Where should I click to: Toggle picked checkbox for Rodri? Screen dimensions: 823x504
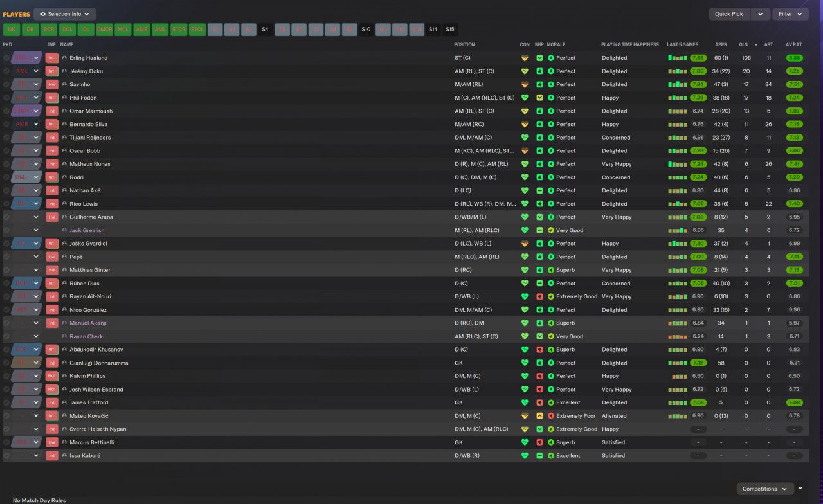pyautogui.click(x=6, y=177)
